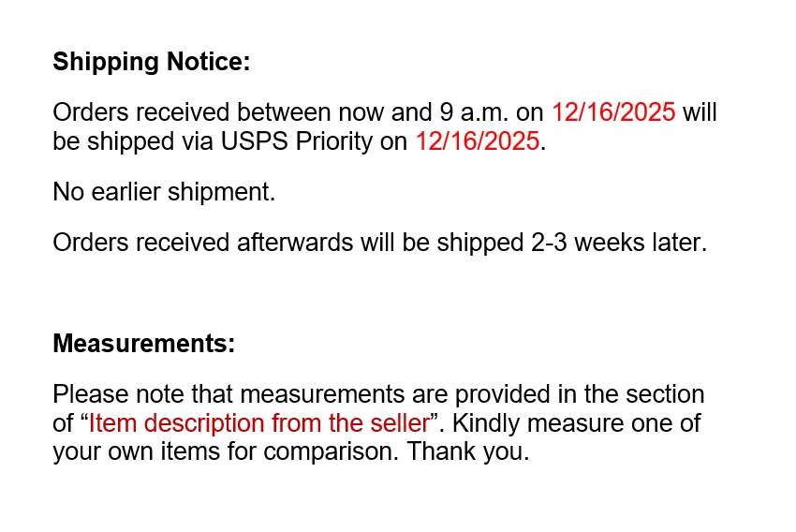Click the red date after "USPS Priority on"

[478, 142]
